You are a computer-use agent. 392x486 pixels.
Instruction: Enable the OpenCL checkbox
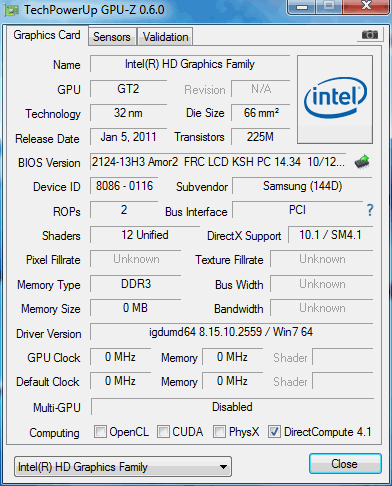pos(100,431)
